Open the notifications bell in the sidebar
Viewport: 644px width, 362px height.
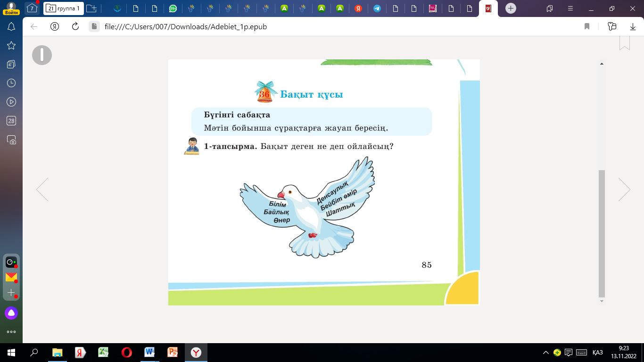click(x=11, y=26)
